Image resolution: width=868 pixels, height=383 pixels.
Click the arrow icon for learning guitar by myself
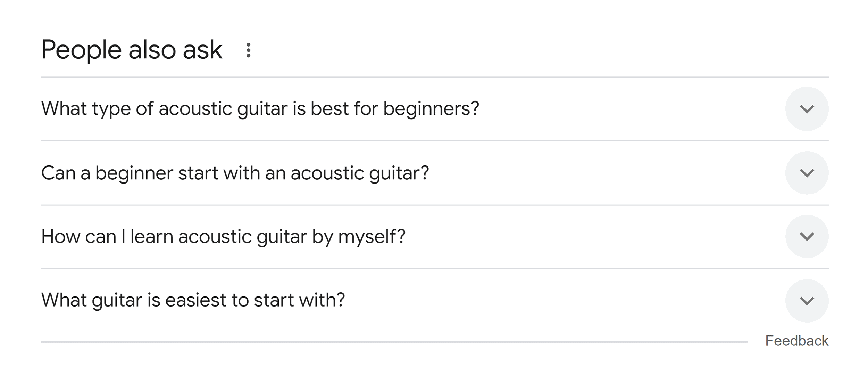point(807,236)
